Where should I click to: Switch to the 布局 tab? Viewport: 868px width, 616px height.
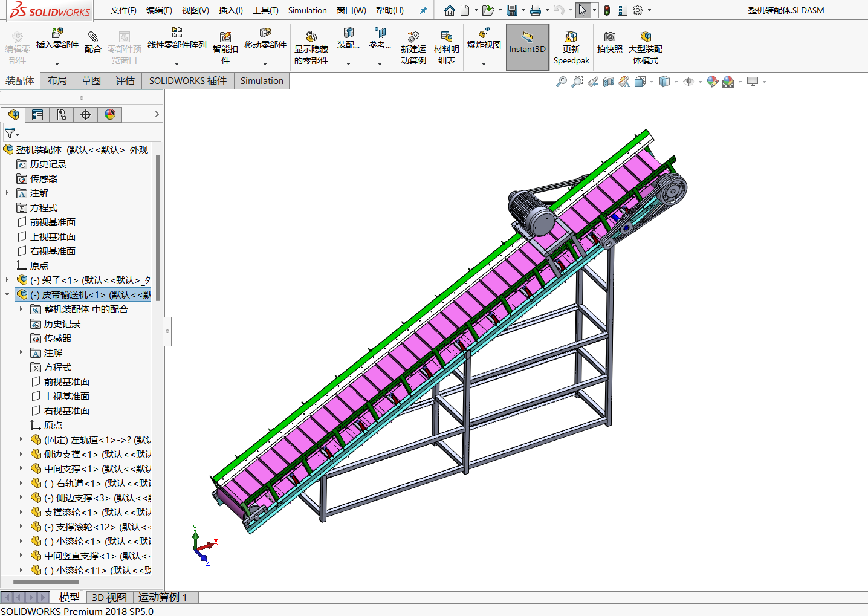click(57, 81)
